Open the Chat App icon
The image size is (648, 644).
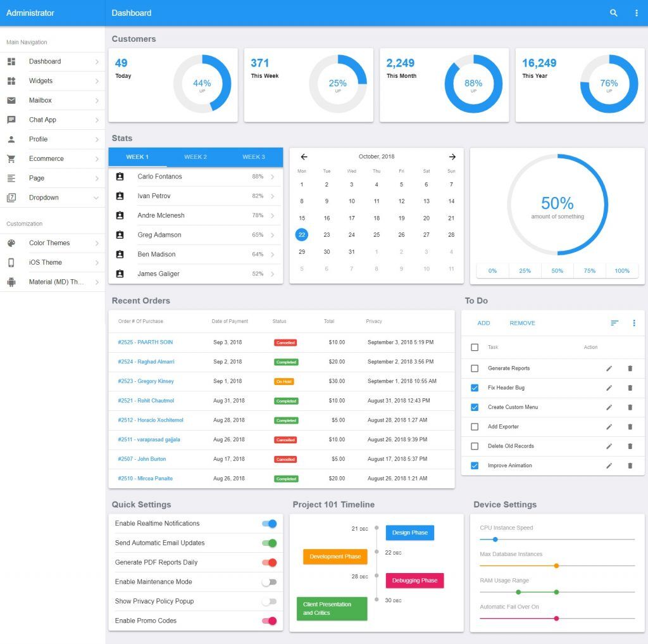(11, 120)
